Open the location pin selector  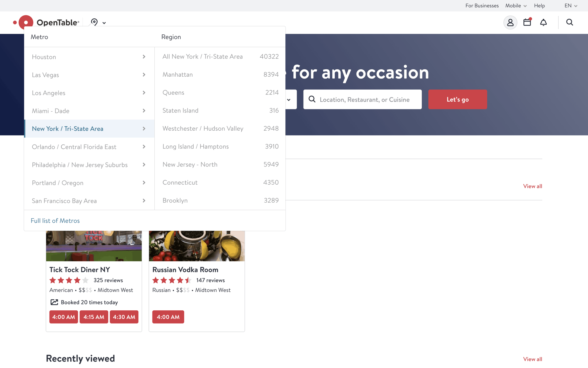pyautogui.click(x=98, y=22)
